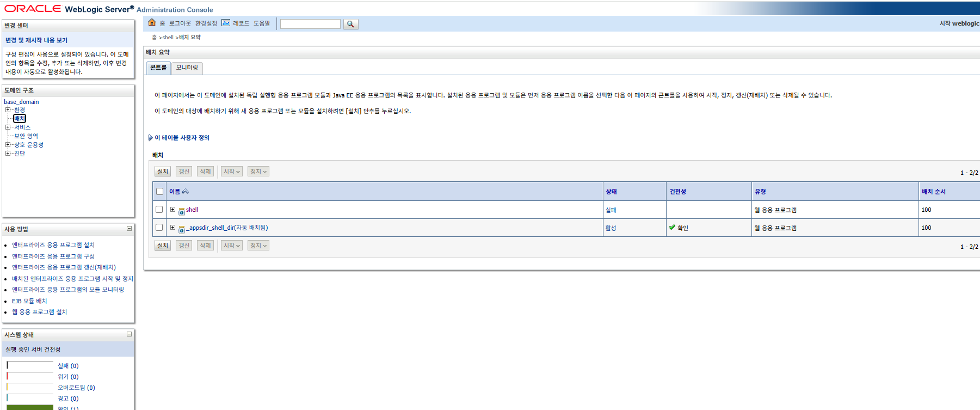Expand the shell deployment row
This screenshot has height=410, width=980.
pyautogui.click(x=172, y=210)
